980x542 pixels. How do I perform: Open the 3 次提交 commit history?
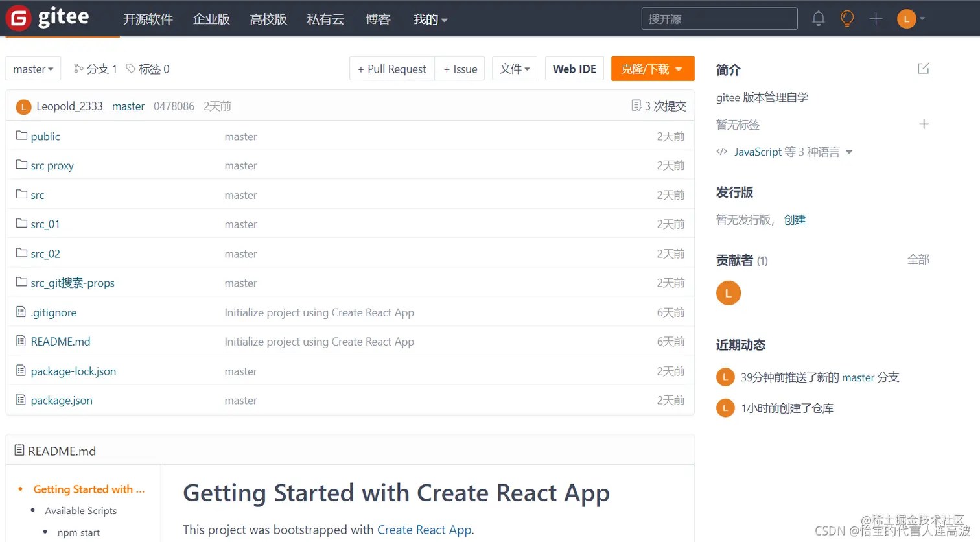(665, 106)
